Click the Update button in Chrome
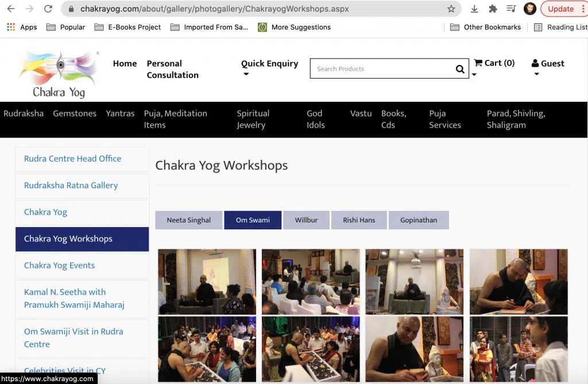 click(x=560, y=9)
